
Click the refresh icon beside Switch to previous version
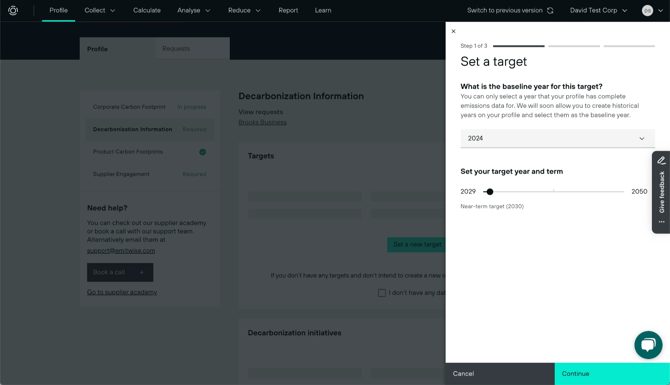pyautogui.click(x=550, y=10)
